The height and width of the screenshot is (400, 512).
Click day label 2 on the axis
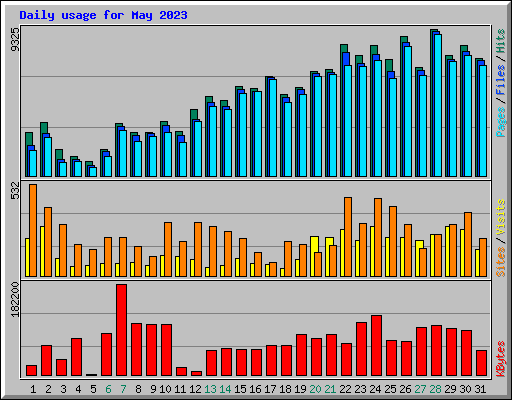point(48,389)
